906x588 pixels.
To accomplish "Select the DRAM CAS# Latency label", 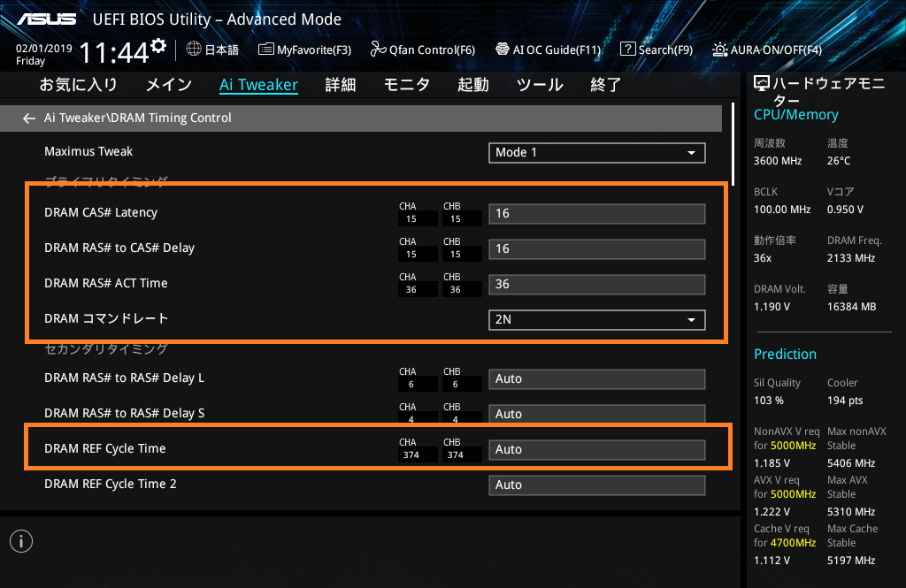I will pos(101,212).
